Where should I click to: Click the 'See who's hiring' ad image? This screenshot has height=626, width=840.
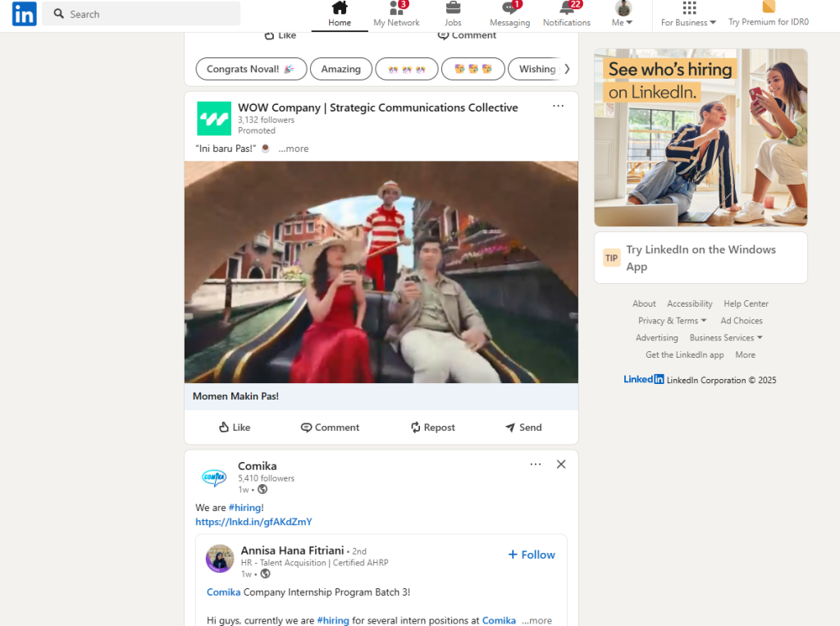click(701, 138)
